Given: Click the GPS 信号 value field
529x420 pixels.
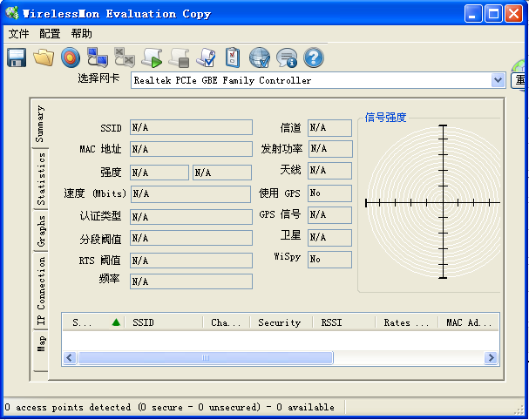Looking at the screenshot, I should [329, 215].
